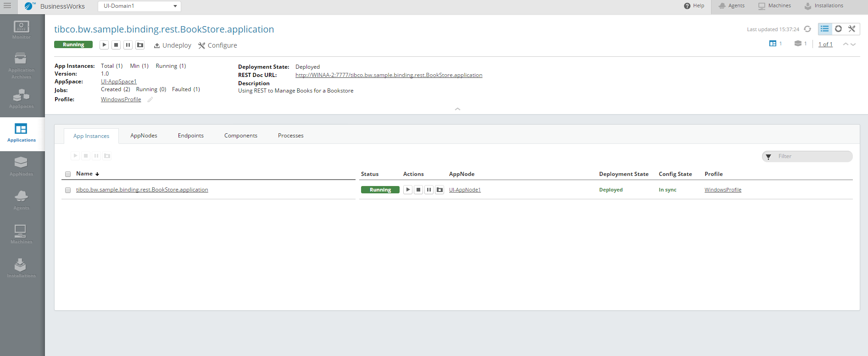Stop the instance using the row stop button

point(418,190)
